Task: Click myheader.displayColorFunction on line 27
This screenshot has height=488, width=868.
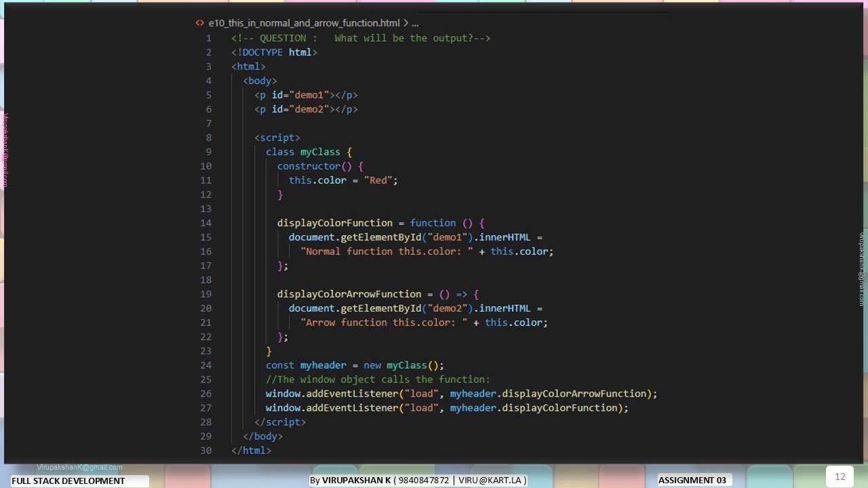Action: [534, 408]
